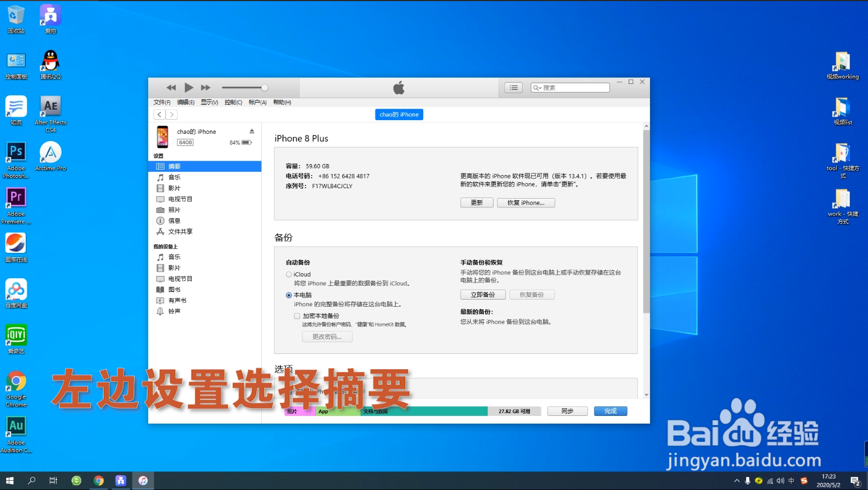Open the taskbar notification center icon
The height and width of the screenshot is (490, 868).
point(855,481)
